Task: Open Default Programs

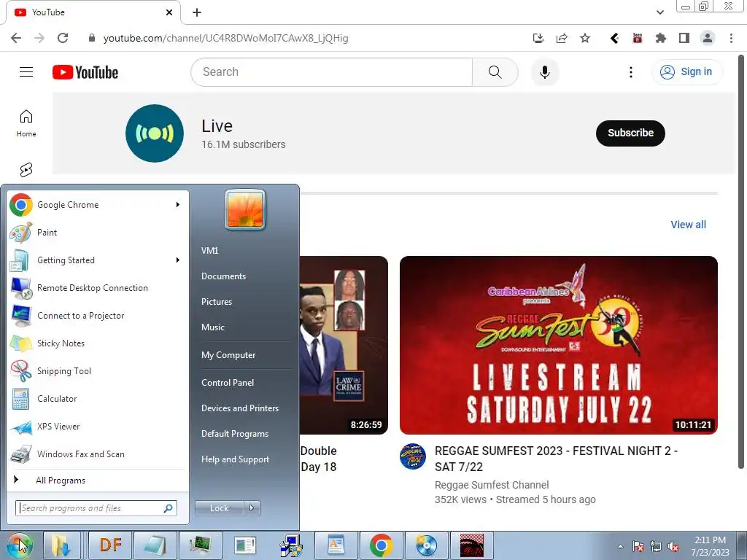Action: coord(235,434)
